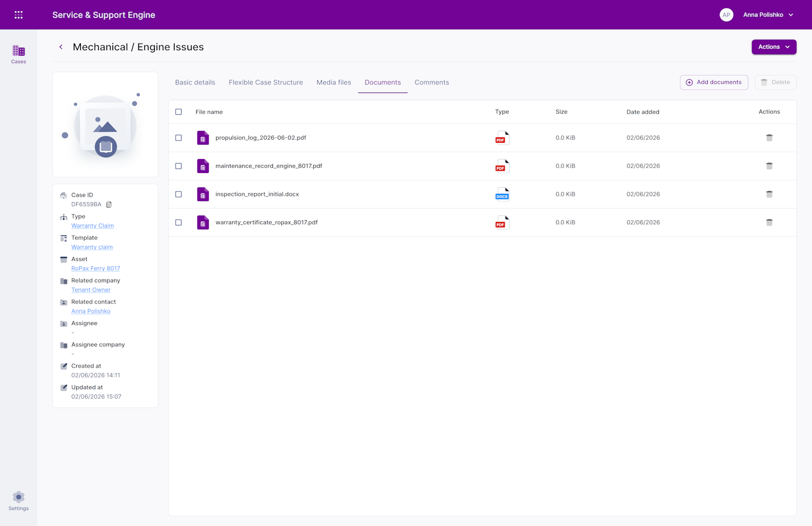
Task: Select the checkbox for inspection_report_initial.docx
Action: click(179, 194)
